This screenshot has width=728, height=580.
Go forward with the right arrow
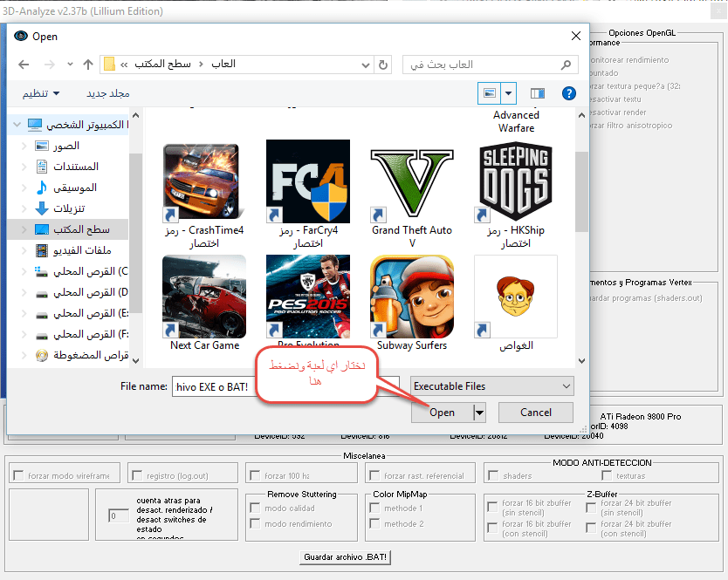pyautogui.click(x=49, y=65)
